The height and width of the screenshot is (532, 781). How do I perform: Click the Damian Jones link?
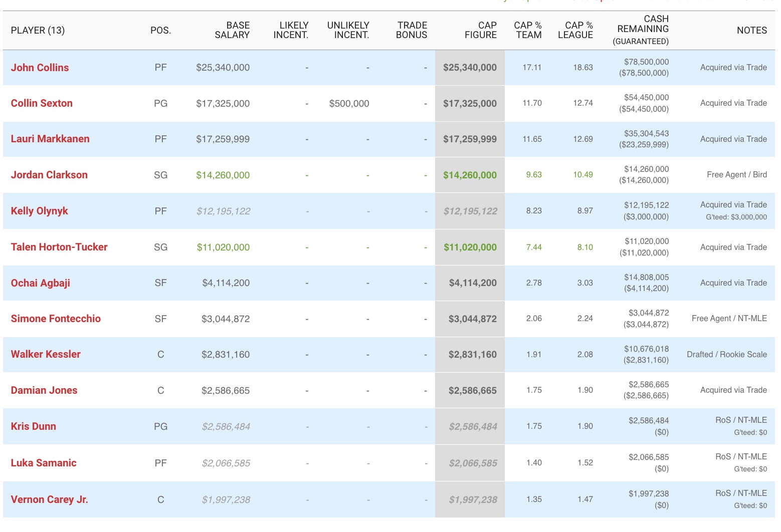coord(44,390)
